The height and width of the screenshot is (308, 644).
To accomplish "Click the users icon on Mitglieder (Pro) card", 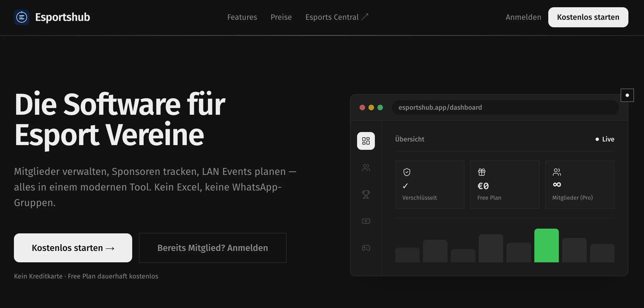I will [557, 172].
